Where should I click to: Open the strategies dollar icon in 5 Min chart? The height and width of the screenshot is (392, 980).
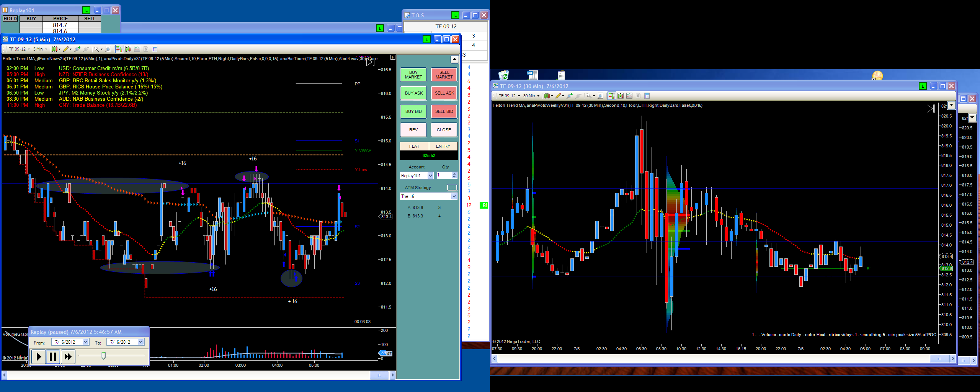tap(146, 49)
